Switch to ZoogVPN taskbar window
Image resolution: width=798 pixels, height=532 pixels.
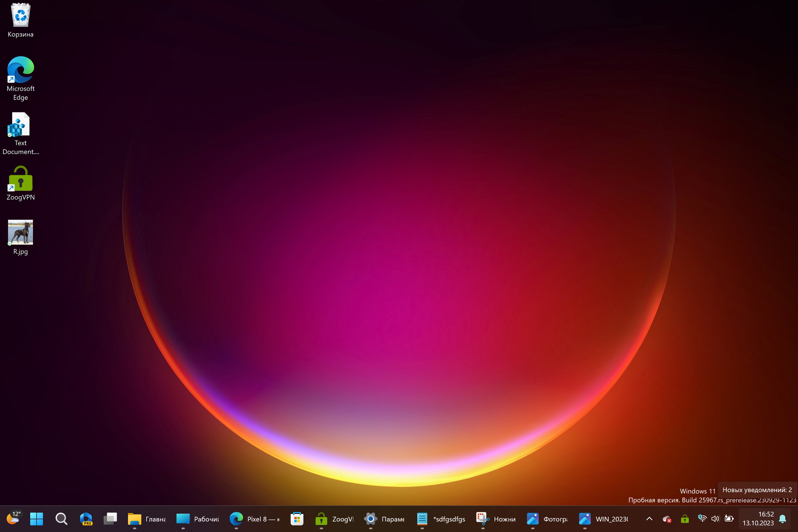(x=334, y=519)
